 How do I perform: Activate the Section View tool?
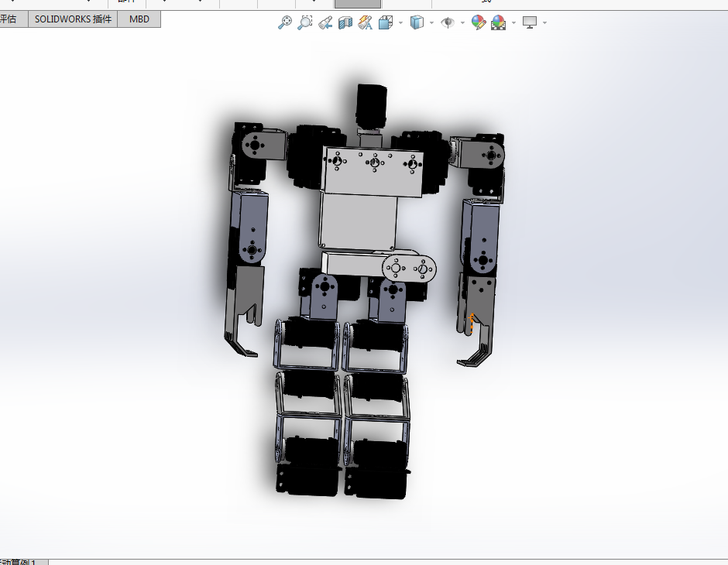click(345, 22)
